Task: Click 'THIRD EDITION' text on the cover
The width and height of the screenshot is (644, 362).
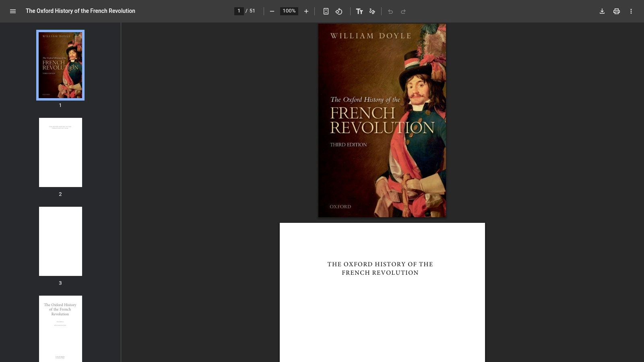Action: coord(349,144)
